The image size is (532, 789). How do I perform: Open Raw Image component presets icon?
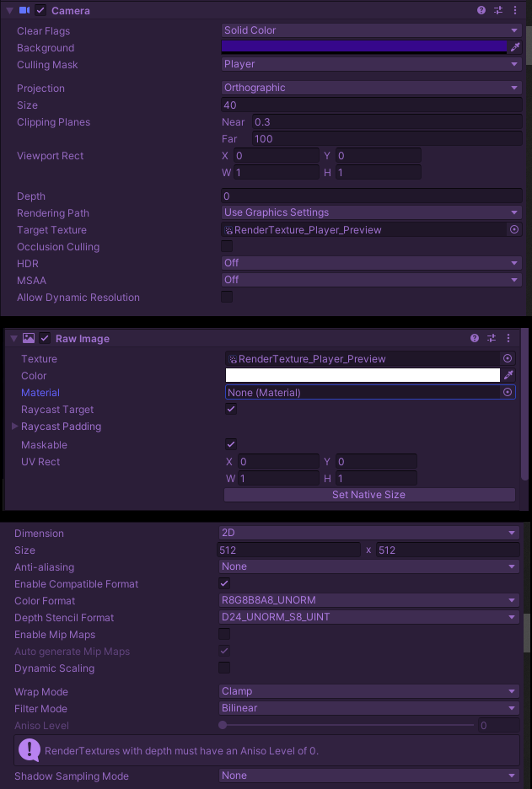coord(492,338)
